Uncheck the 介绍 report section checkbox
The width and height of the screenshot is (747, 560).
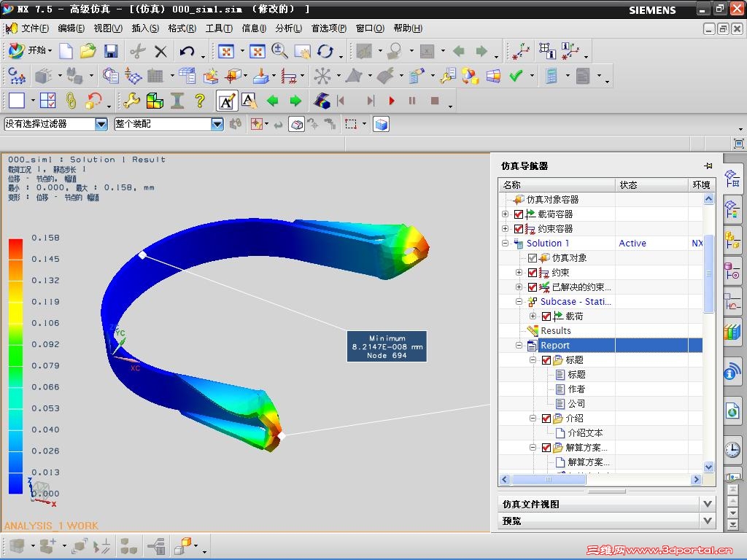546,419
